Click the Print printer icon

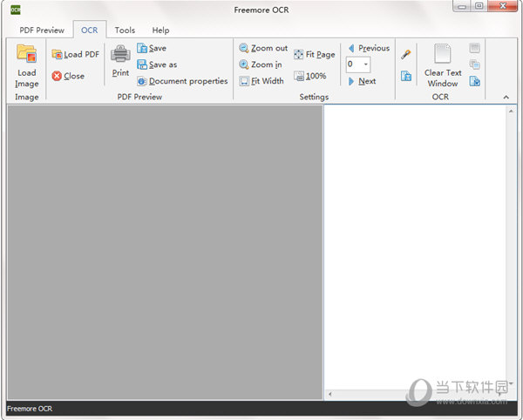coord(120,53)
